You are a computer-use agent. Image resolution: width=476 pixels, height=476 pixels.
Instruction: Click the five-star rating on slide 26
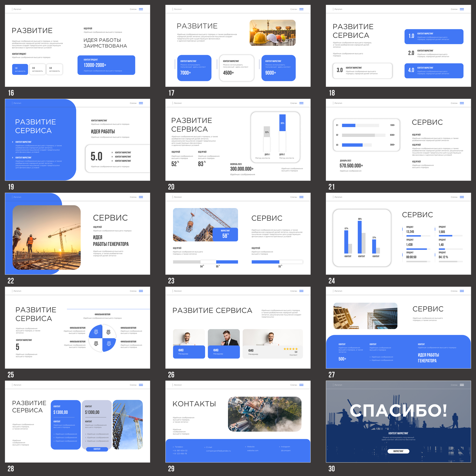coord(291,349)
